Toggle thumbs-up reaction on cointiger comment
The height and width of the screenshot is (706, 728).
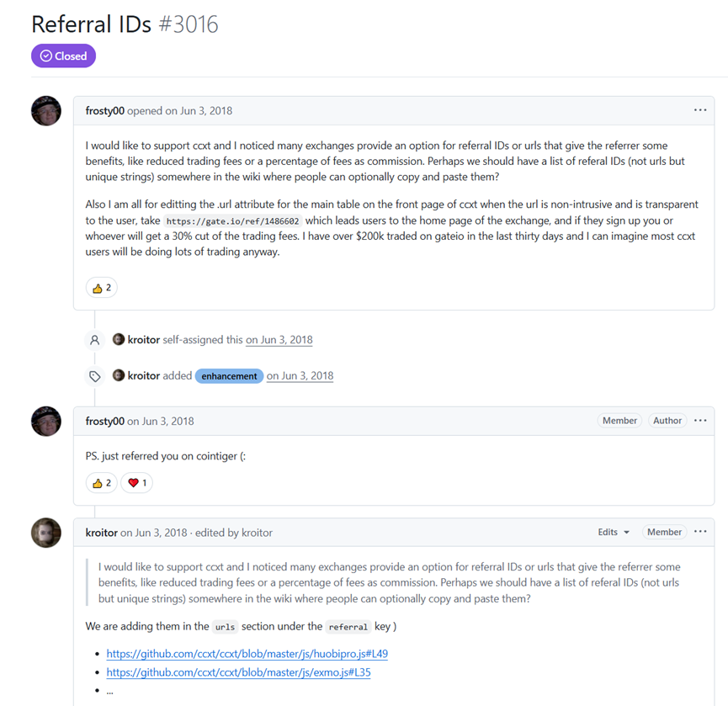101,483
